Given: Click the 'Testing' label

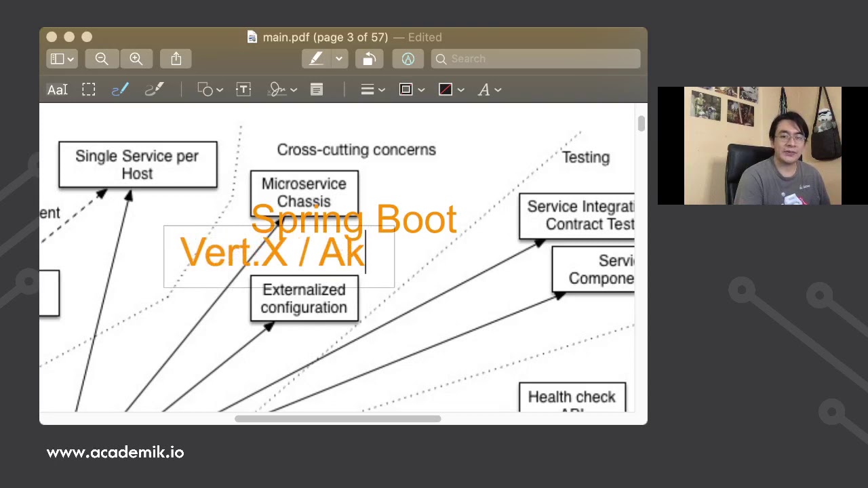Looking at the screenshot, I should (x=586, y=157).
